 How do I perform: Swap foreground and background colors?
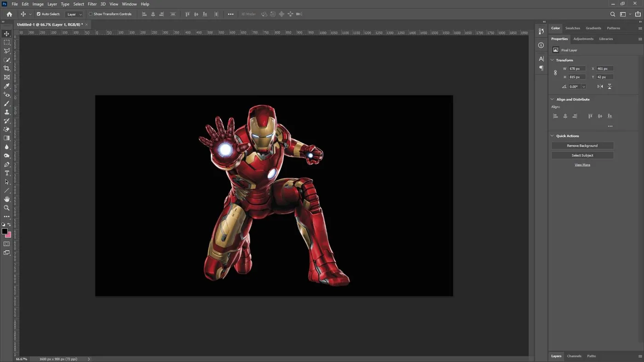(x=9, y=225)
